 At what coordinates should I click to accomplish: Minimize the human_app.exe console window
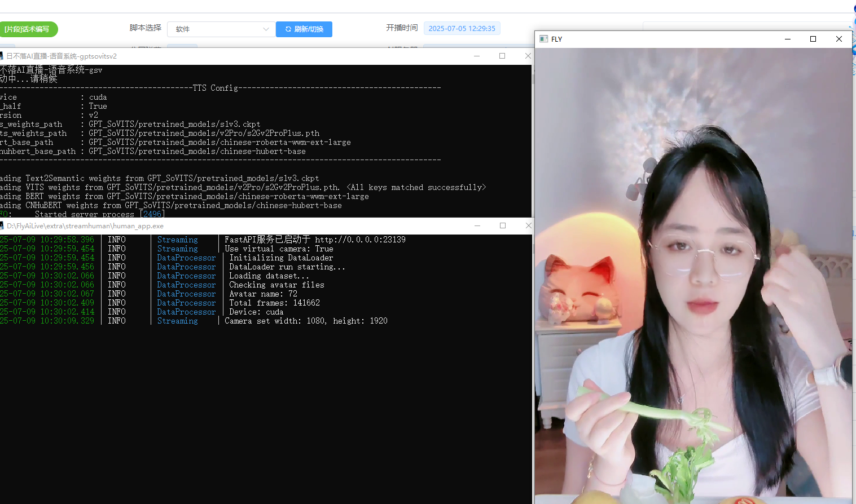(477, 226)
